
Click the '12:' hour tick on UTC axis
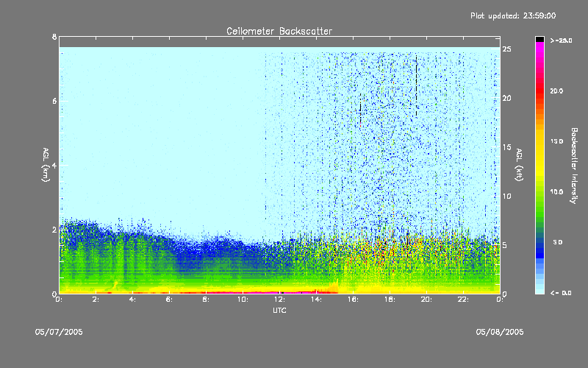279,300
